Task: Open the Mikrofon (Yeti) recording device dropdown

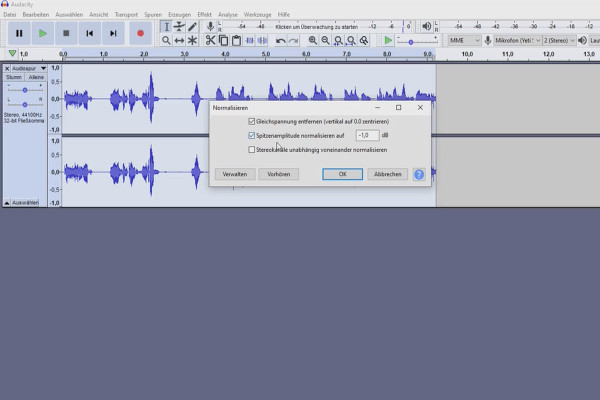Action: (517, 40)
